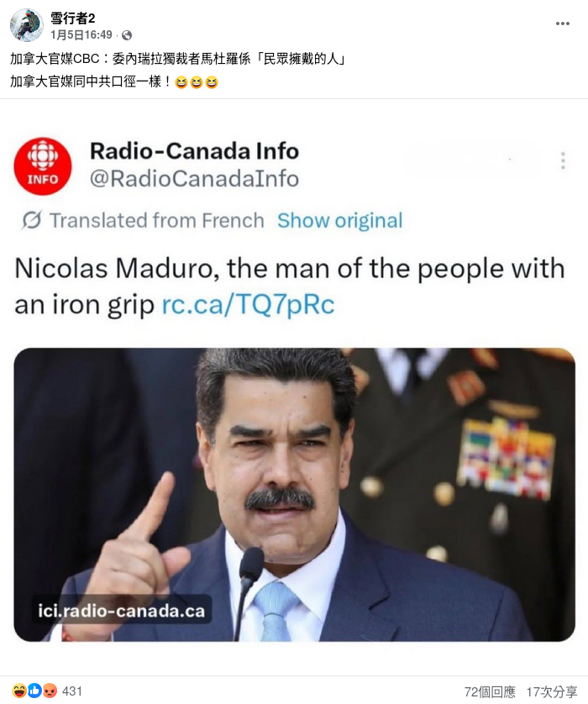The height and width of the screenshot is (704, 588).
Task: Click the translation icon beside Translated from French
Action: pos(31,220)
